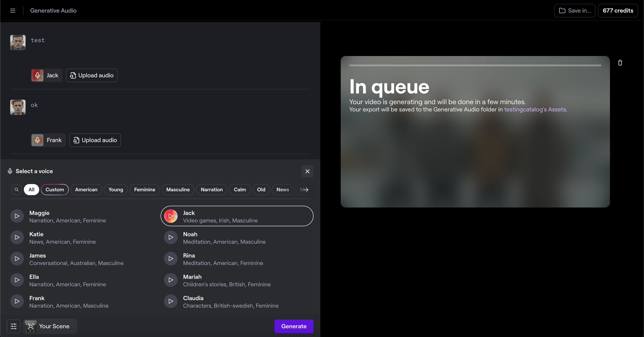
Task: Click the video generation progress bar
Action: coord(475,65)
